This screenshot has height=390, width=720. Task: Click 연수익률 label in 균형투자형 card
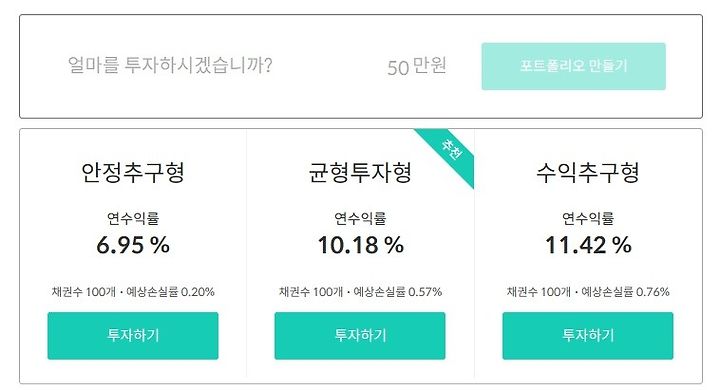click(360, 218)
